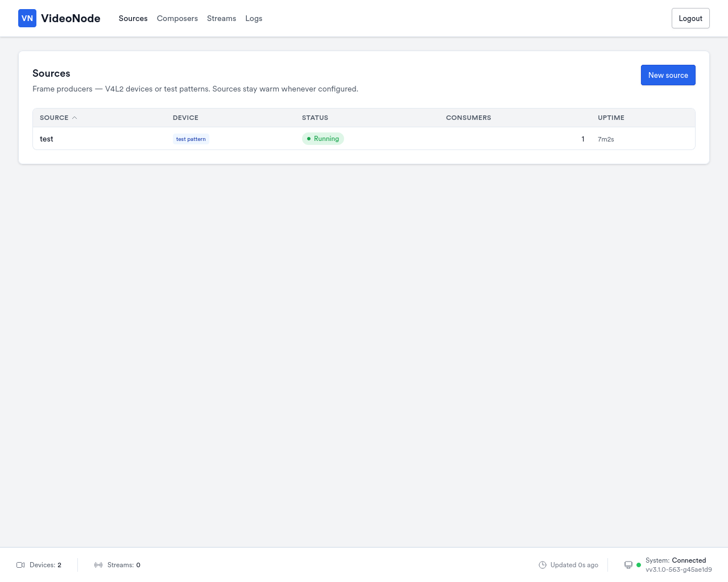Click the system monitor icon in footer

628,565
